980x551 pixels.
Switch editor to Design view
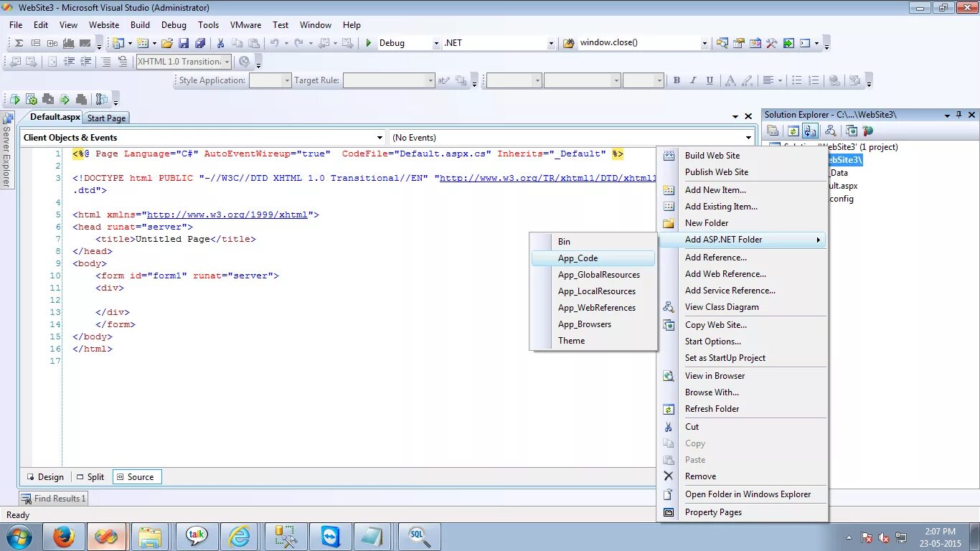pyautogui.click(x=45, y=477)
